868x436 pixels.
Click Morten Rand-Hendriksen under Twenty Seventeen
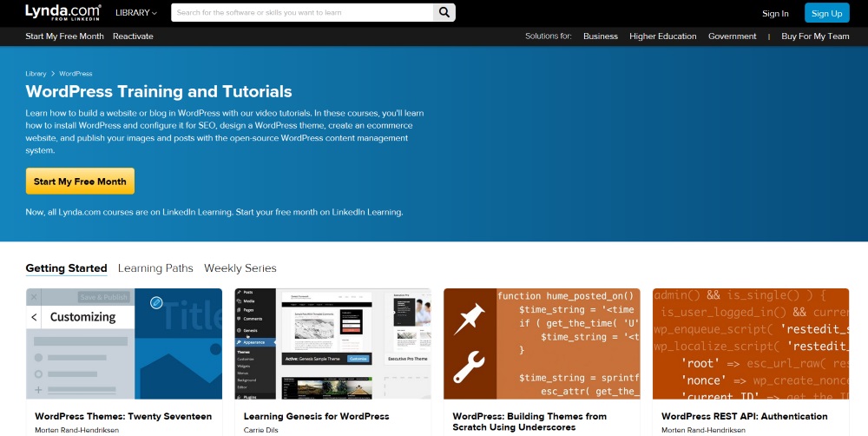tap(77, 430)
